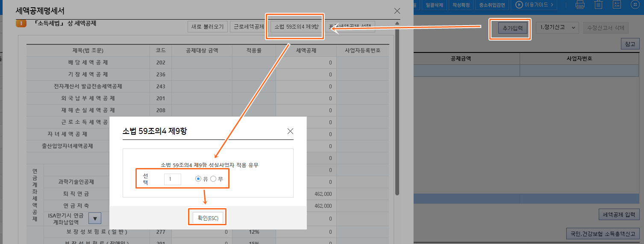Screen dimensions: 644x244
Task: Open the calculator icon in the toolbar
Action: (617, 5)
